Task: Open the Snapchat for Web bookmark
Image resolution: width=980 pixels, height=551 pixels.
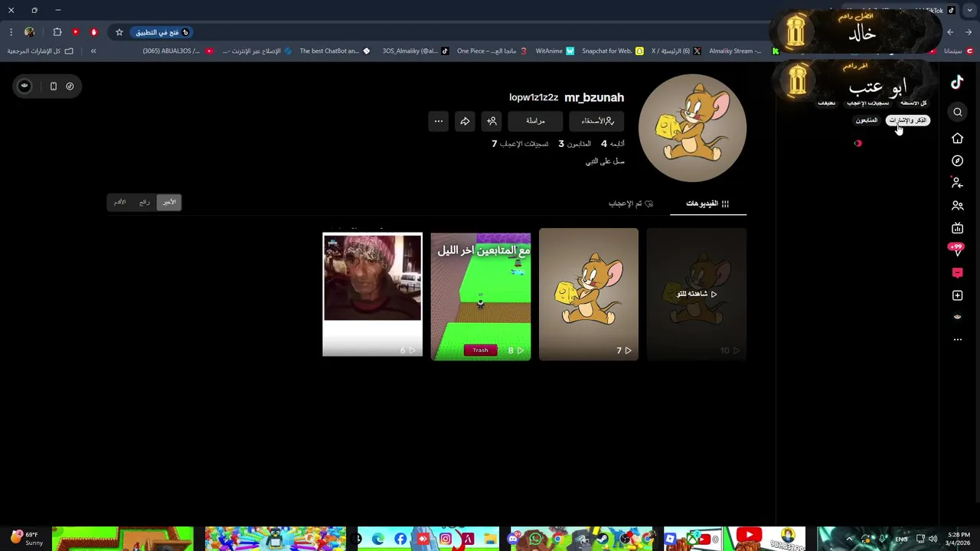Action: [612, 51]
